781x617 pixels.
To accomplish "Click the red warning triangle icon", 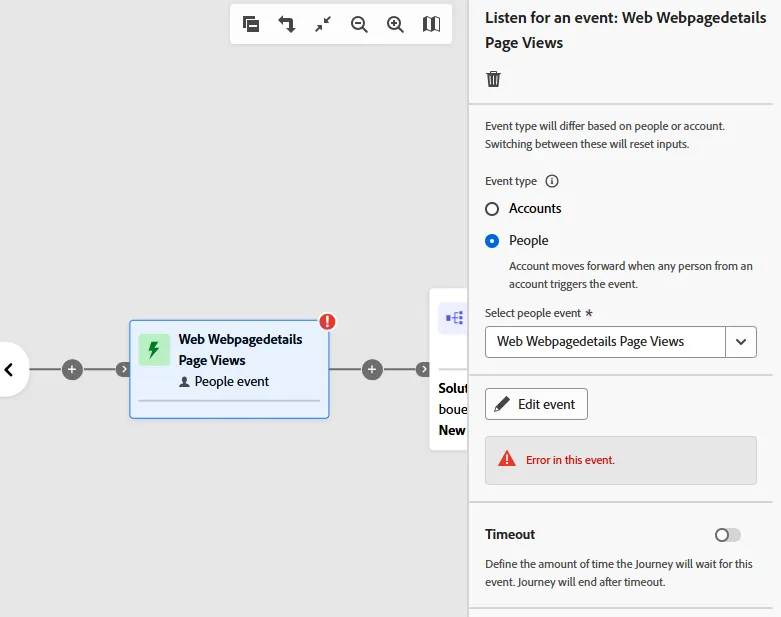I will [x=507, y=459].
